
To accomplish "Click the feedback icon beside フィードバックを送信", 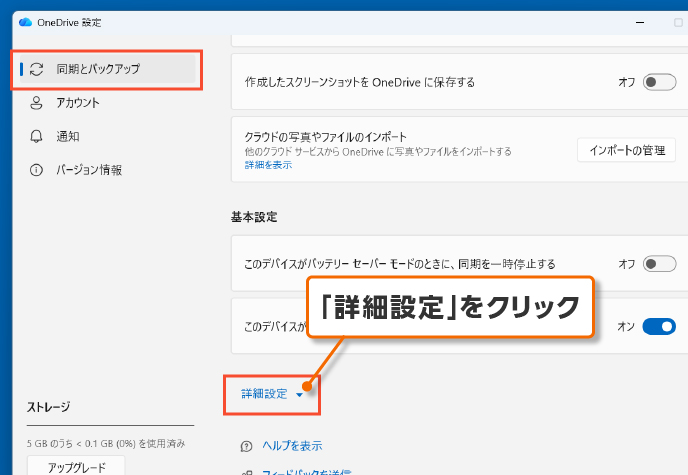I will 246,471.
